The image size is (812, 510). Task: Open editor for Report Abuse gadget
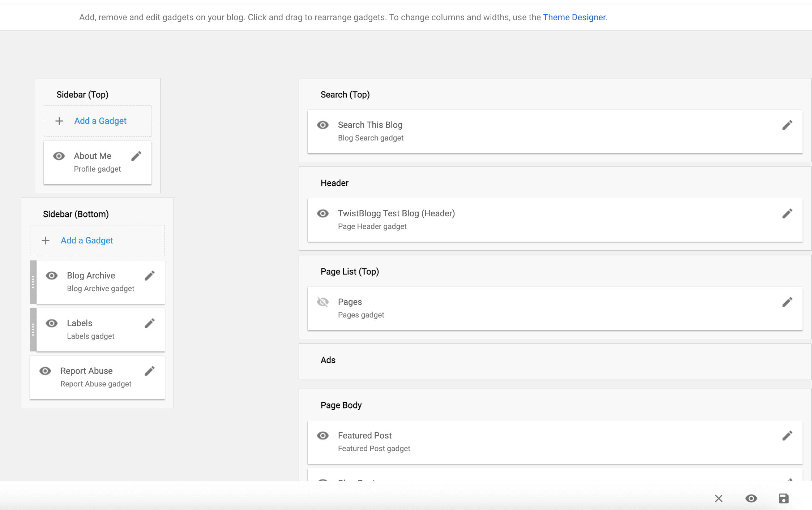[x=150, y=371]
